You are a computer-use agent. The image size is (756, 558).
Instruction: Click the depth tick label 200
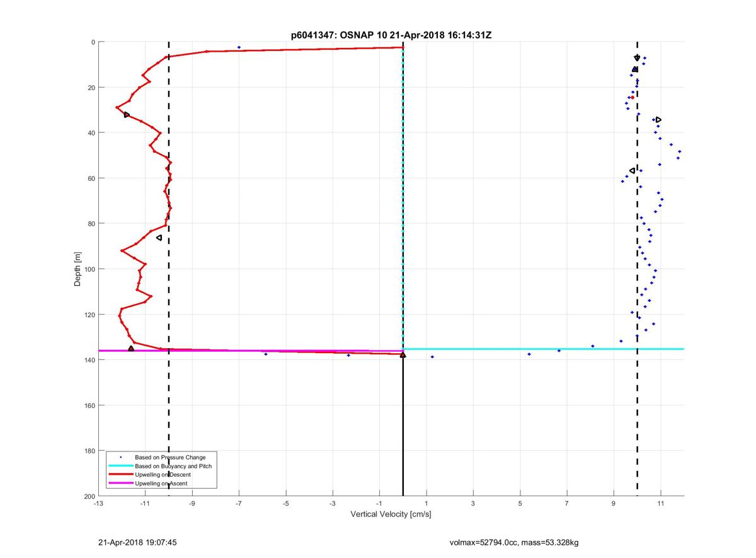click(89, 496)
